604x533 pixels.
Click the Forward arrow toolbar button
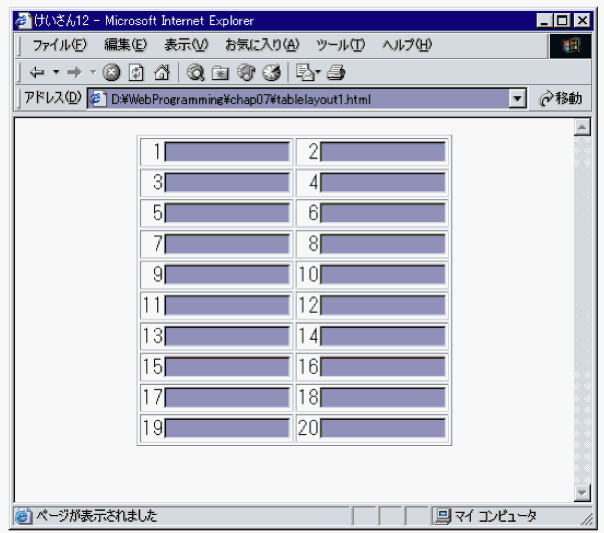point(75,72)
